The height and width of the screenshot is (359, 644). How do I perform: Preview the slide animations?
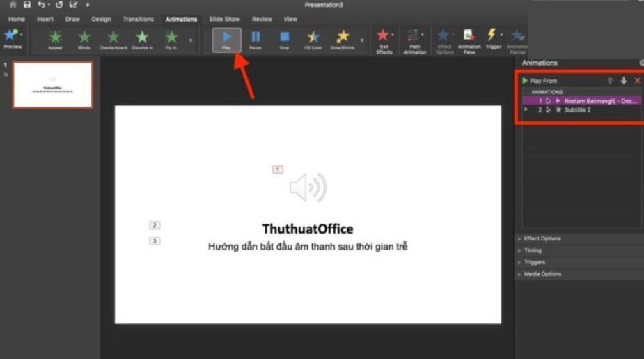pos(11,39)
